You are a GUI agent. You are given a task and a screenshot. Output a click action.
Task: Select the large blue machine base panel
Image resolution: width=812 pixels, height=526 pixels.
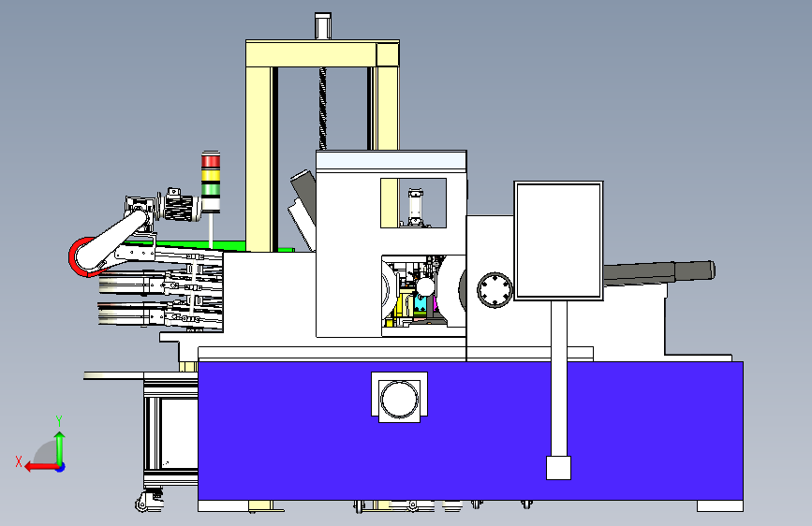click(470, 431)
